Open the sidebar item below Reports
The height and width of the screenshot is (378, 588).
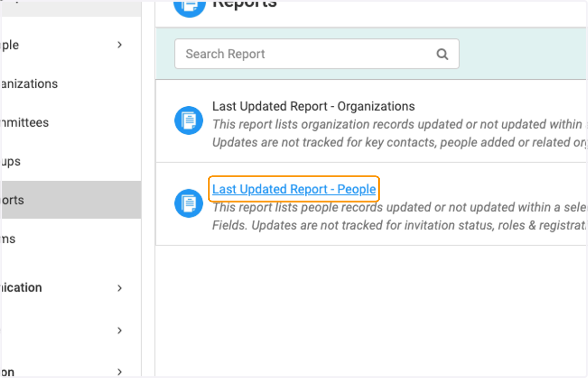[x=8, y=239]
